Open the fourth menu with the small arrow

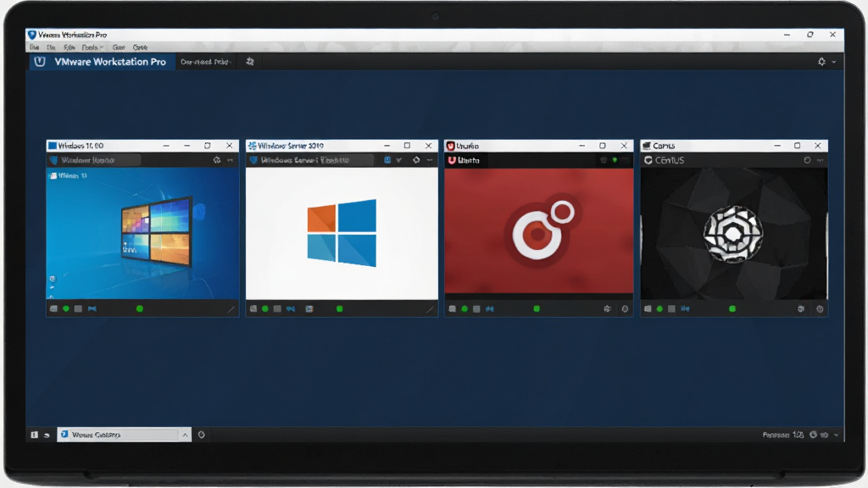(x=92, y=47)
